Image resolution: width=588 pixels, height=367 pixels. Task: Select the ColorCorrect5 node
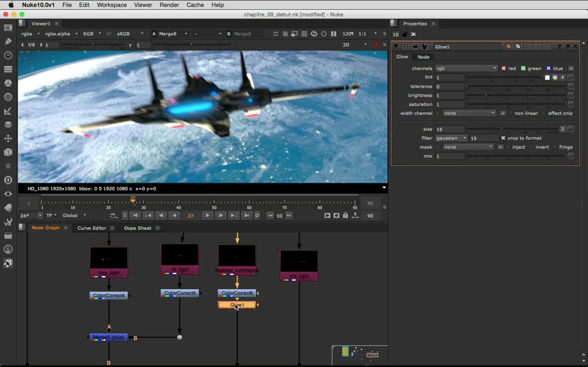[x=180, y=293]
